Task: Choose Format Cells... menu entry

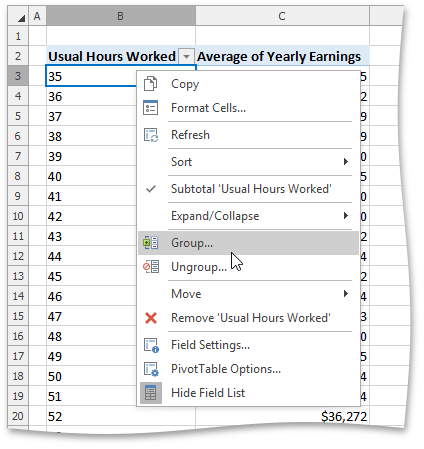Action: [x=248, y=108]
